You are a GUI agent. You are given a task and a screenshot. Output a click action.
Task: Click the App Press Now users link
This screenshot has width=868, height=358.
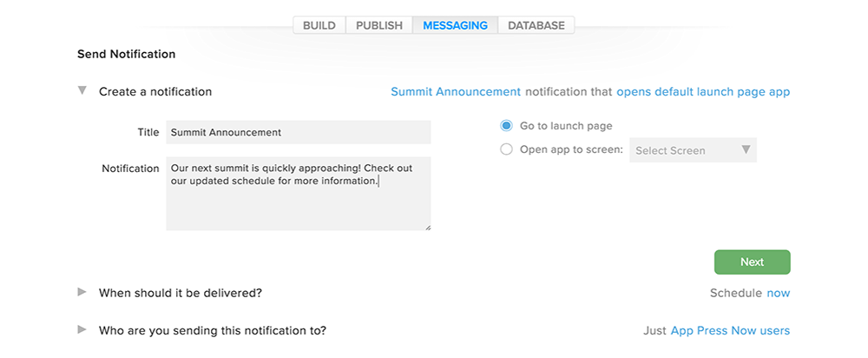pyautogui.click(x=730, y=331)
